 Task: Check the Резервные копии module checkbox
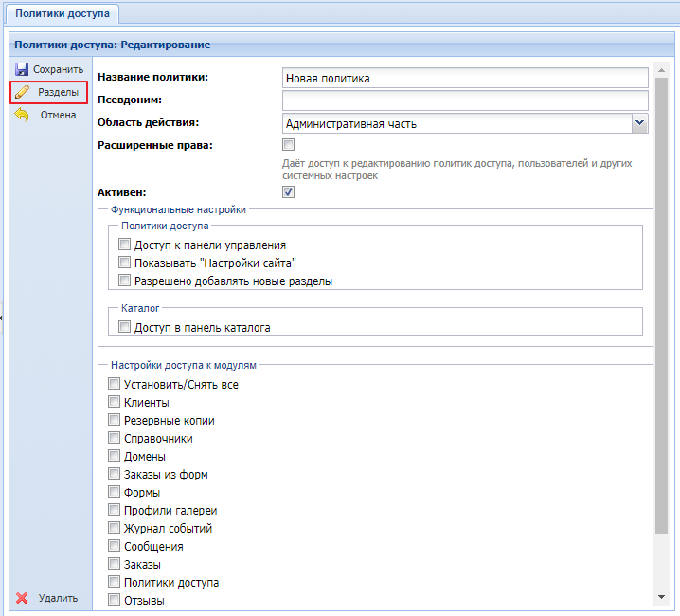pos(115,421)
